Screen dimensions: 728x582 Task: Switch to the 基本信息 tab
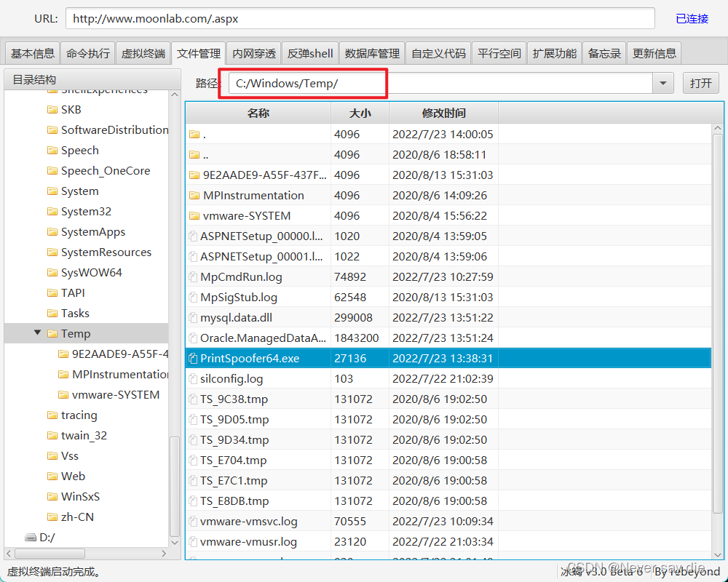point(33,53)
